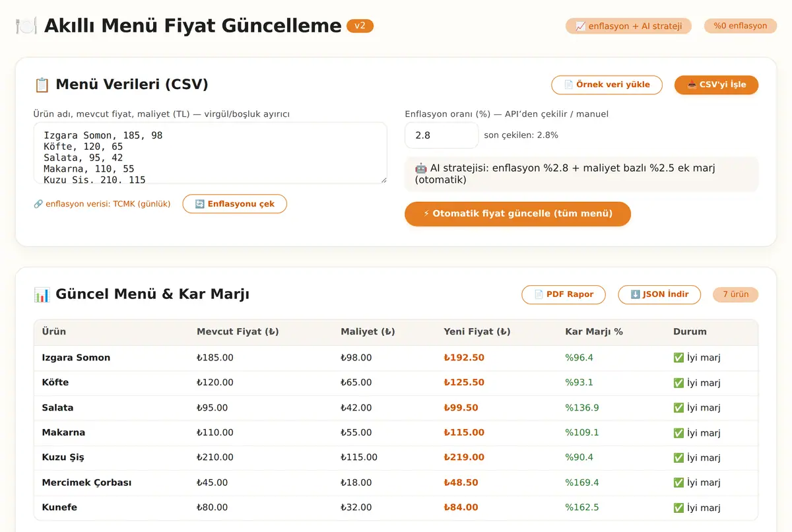This screenshot has height=532, width=792.
Task: Click the son çekilen: 2.8% text
Action: tap(521, 135)
